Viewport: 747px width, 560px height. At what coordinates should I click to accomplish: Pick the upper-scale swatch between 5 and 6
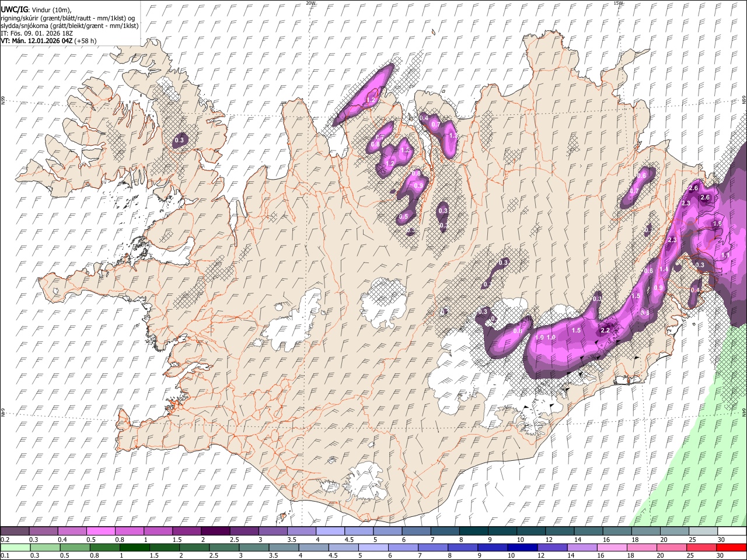pos(388,531)
